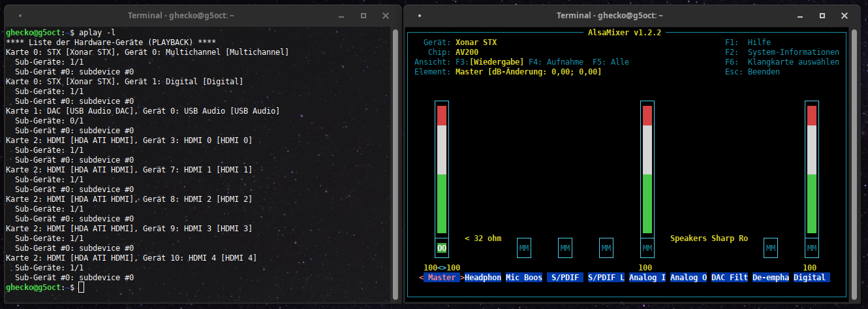Click the Digital volume bar
Image resolution: width=868 pixels, height=309 pixels.
click(812, 170)
